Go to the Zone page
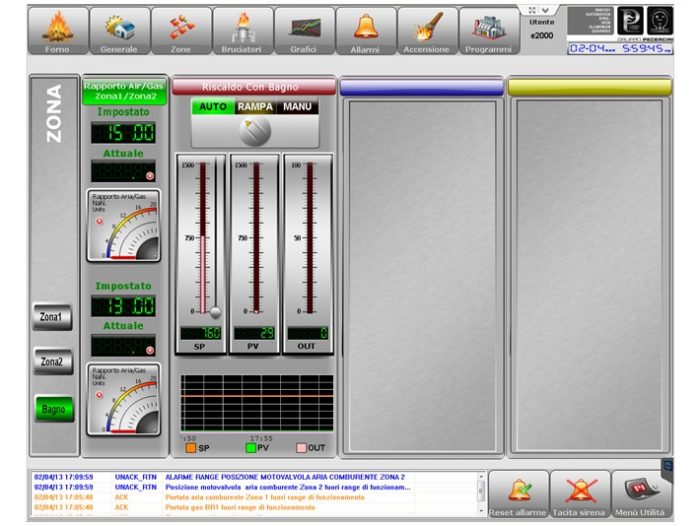Viewport: 700px width, 526px height. tap(181, 30)
